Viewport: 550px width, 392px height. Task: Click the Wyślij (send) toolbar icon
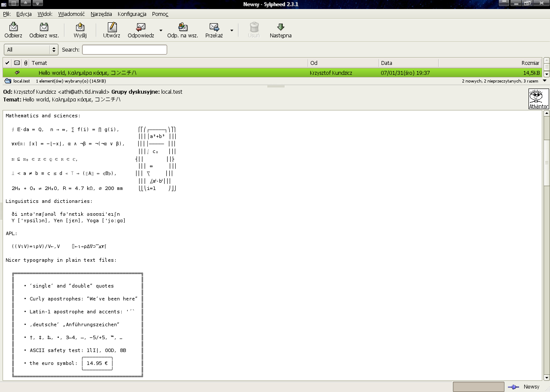coord(80,27)
